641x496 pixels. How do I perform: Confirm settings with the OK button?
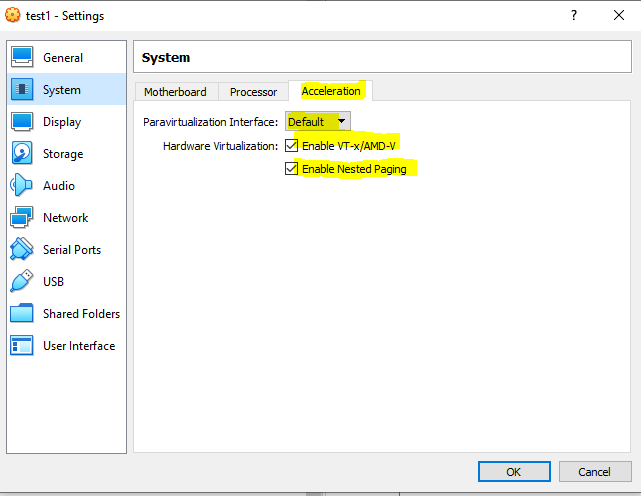pyautogui.click(x=514, y=471)
